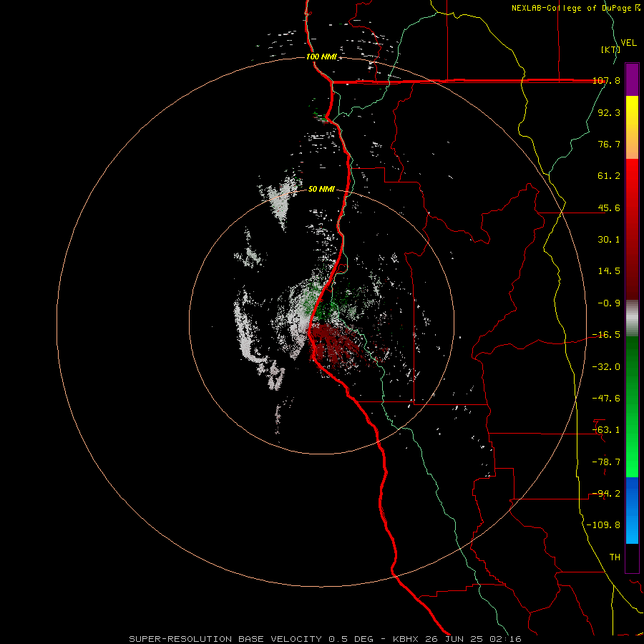
Task: Click the dark red outbound velocity echo patch
Action: click(335, 343)
